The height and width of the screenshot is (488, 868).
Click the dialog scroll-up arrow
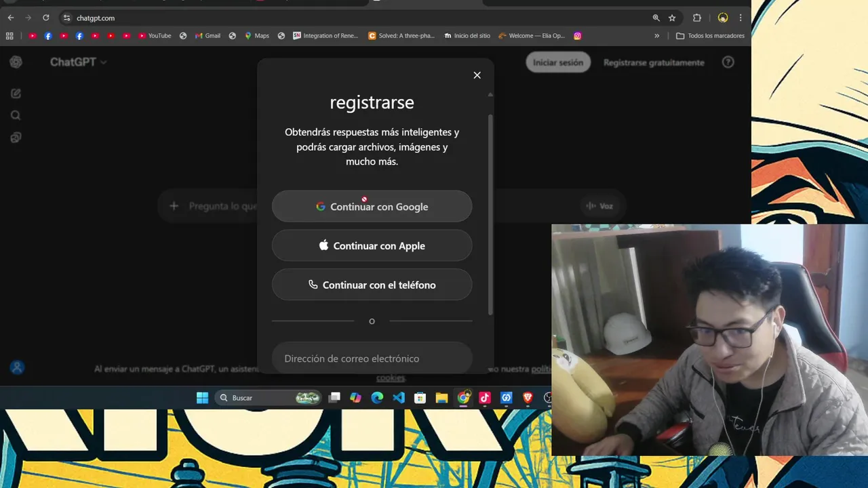(x=490, y=95)
